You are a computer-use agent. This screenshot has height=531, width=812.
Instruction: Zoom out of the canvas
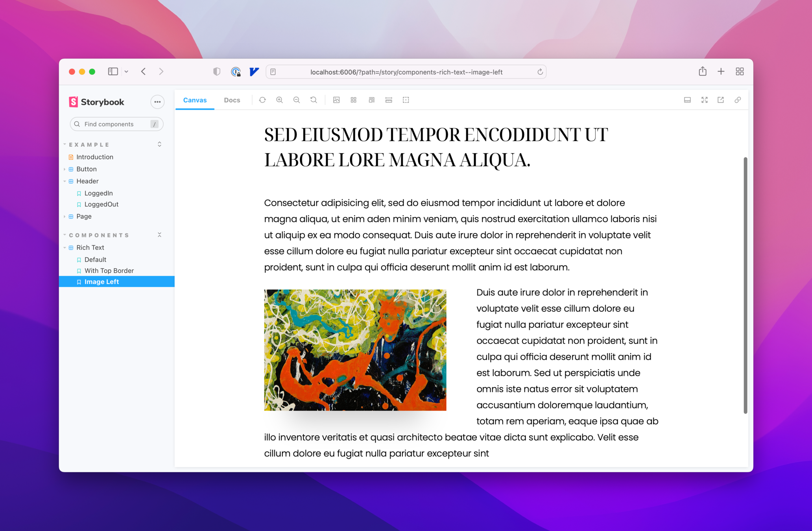[x=297, y=100]
